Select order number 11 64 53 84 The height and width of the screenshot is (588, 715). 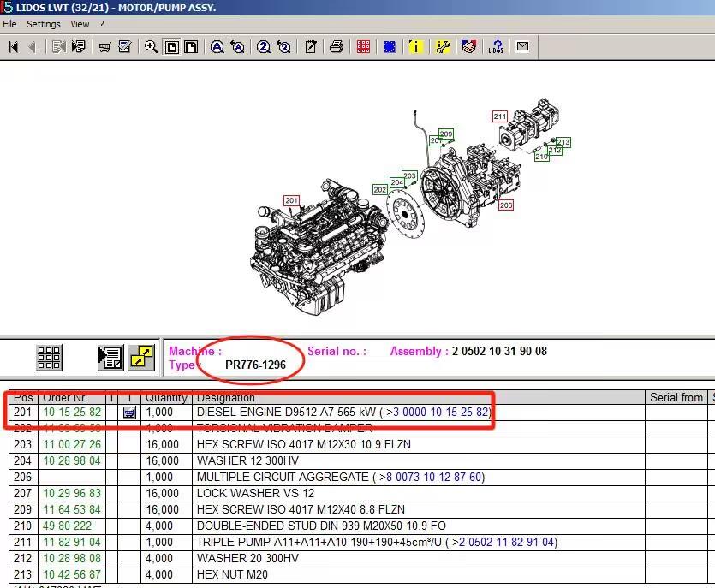tap(72, 509)
